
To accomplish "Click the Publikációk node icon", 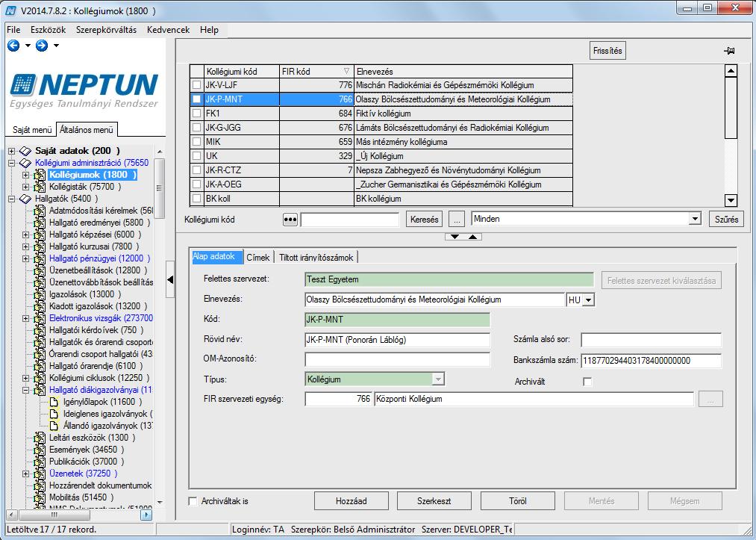I will pos(40,462).
